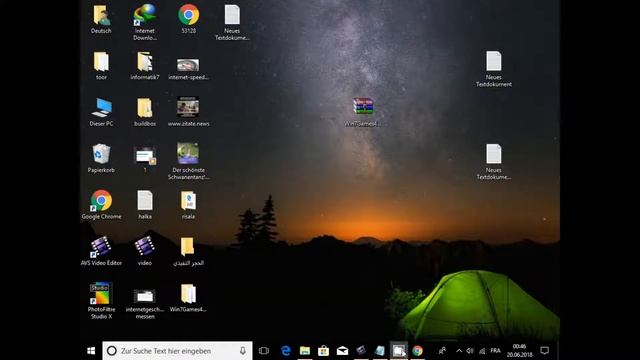Open the People icon in the taskbar
Viewport: 640px width, 360px height.
[442, 351]
